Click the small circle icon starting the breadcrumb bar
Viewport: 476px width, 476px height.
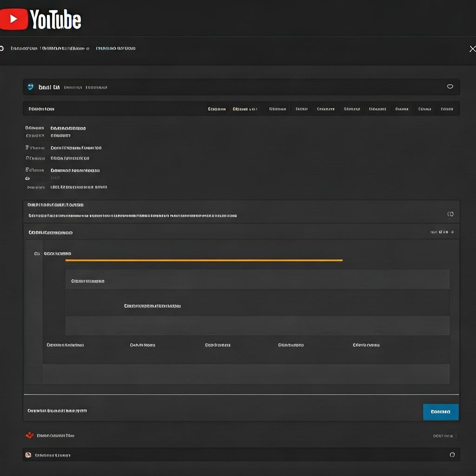click(2, 48)
